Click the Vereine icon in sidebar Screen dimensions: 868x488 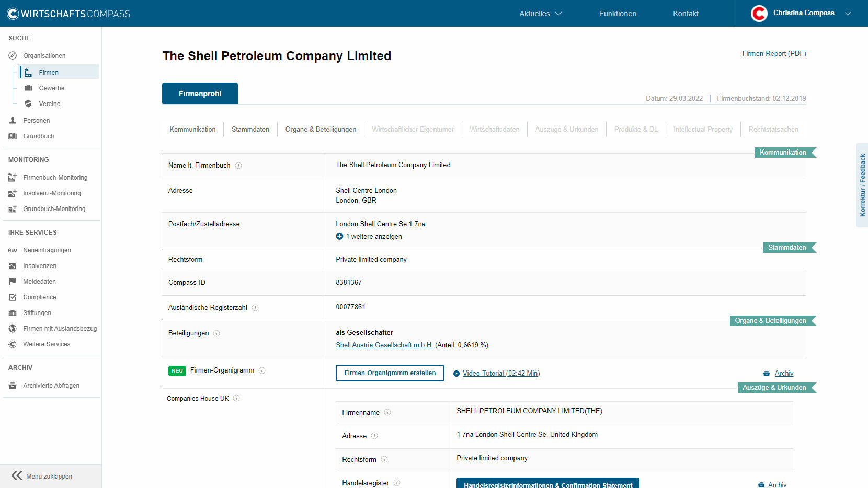pos(28,104)
